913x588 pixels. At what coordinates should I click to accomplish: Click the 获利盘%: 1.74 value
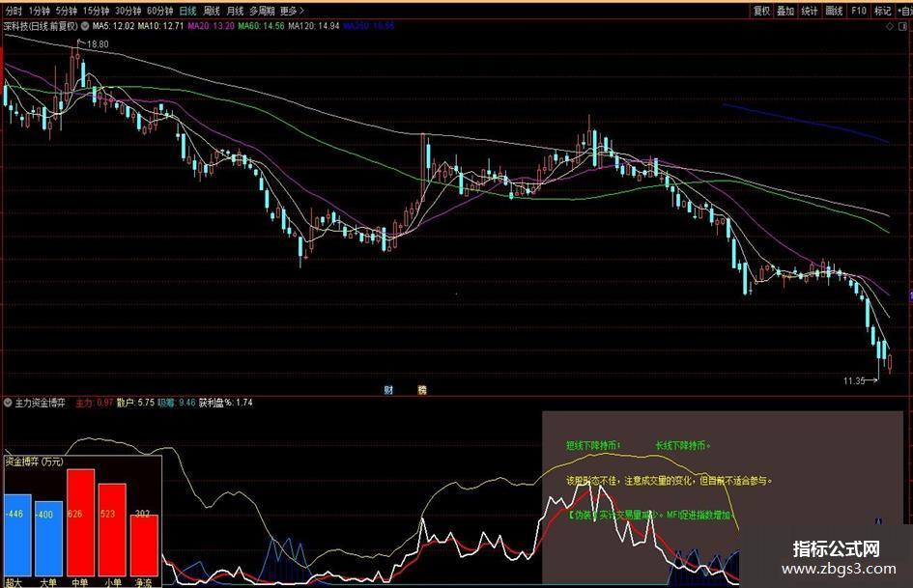pyautogui.click(x=226, y=403)
